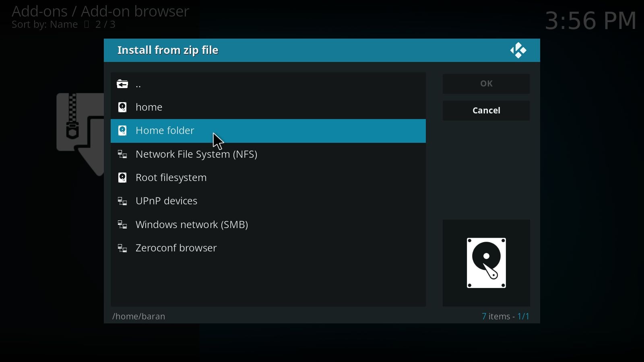Click the hard drive icon beside home
Screen dimensions: 644x362
tap(122, 107)
